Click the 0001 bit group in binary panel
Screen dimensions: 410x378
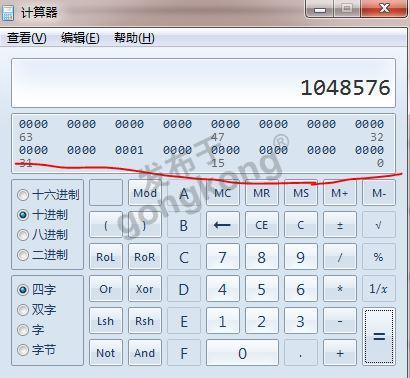pos(129,150)
